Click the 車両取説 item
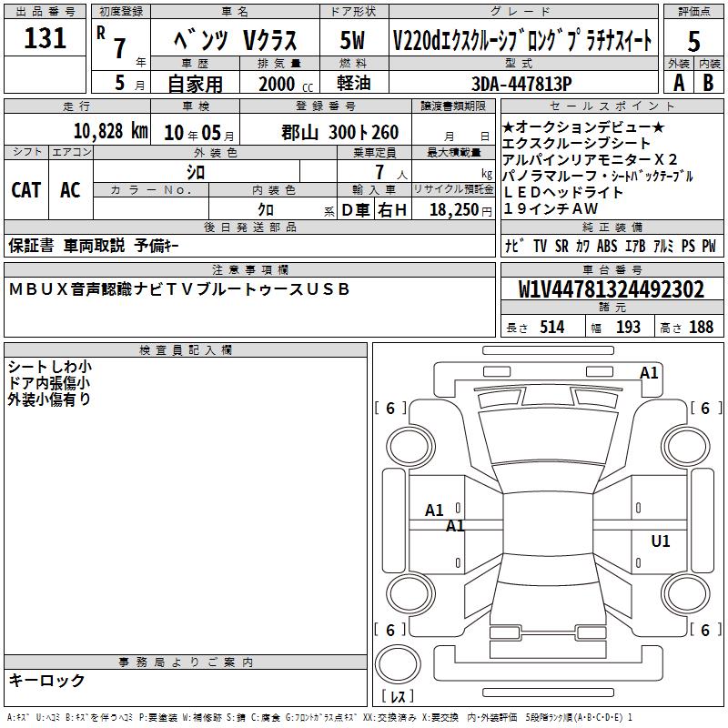The height and width of the screenshot is (728, 728). click(95, 246)
